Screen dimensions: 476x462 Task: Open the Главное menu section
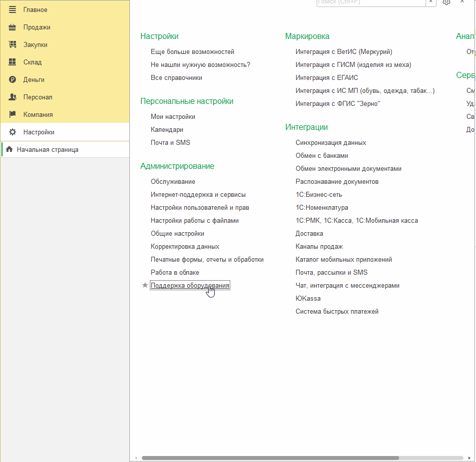(35, 10)
